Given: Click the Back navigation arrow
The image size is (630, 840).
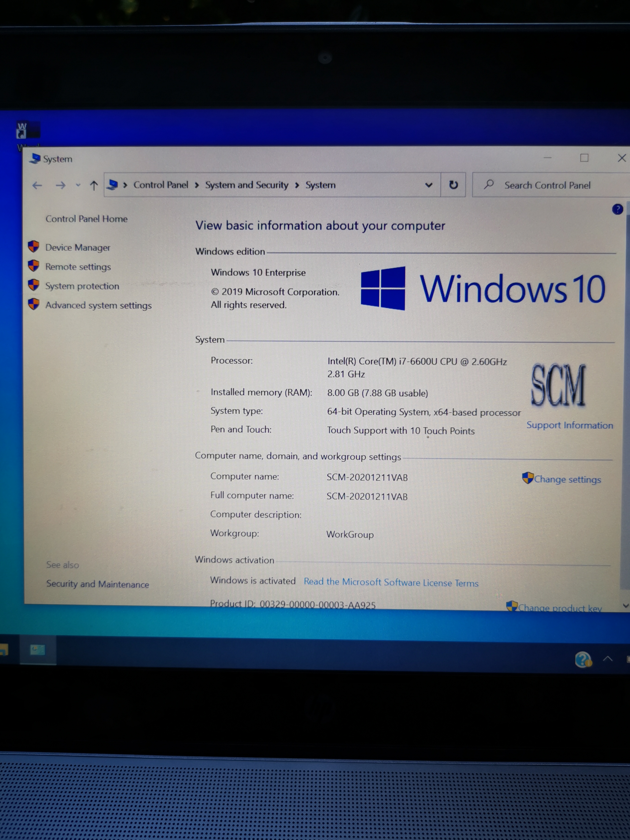Looking at the screenshot, I should coord(37,185).
